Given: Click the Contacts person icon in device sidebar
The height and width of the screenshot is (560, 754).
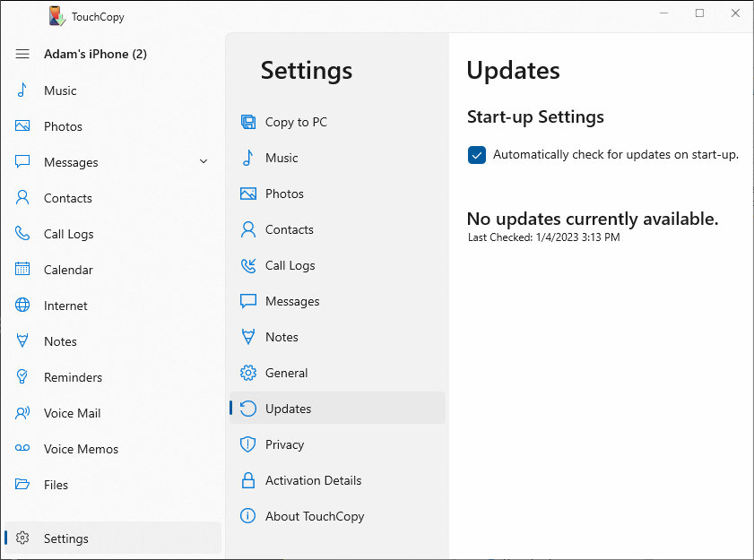Looking at the screenshot, I should (22, 197).
